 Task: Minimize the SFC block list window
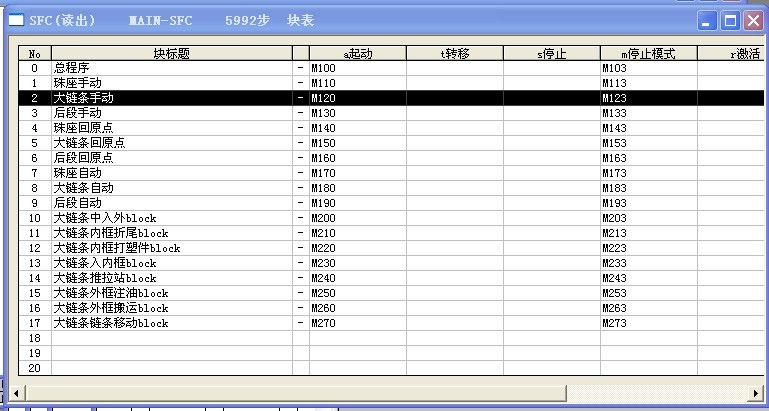point(708,20)
